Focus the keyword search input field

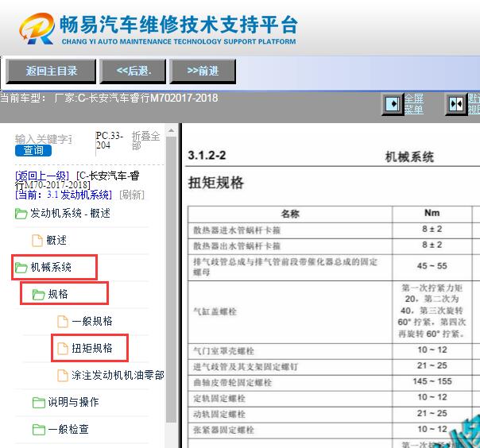(44, 139)
